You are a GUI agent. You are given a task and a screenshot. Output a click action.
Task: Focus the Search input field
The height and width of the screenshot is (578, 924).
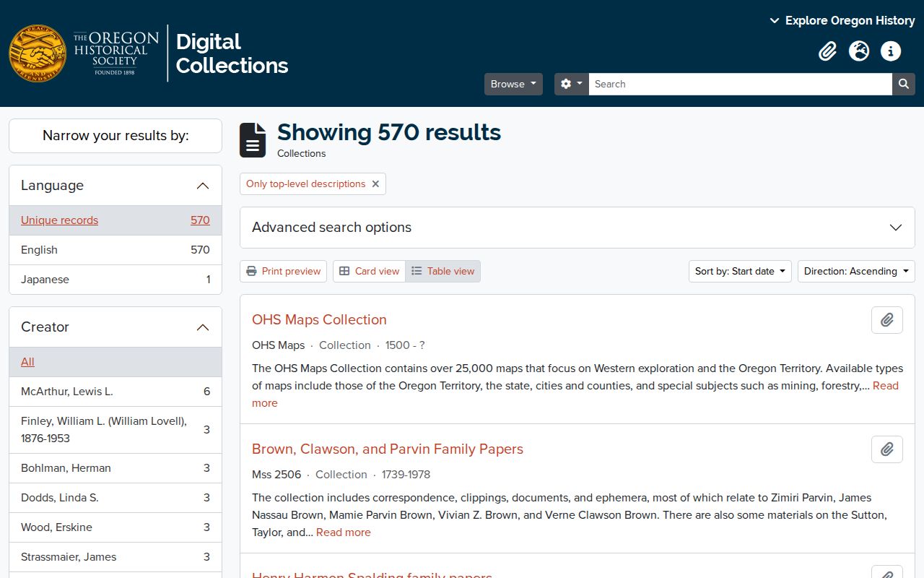pos(740,84)
